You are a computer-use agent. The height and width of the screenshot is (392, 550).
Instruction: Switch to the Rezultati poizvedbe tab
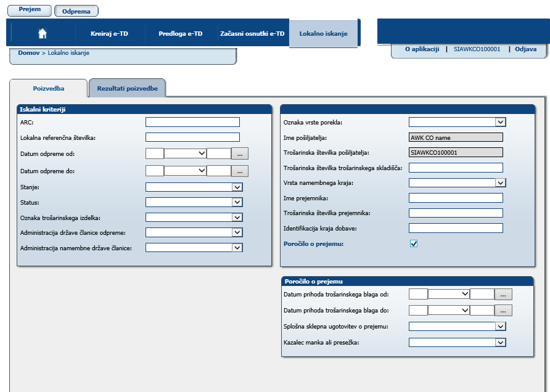pos(128,88)
